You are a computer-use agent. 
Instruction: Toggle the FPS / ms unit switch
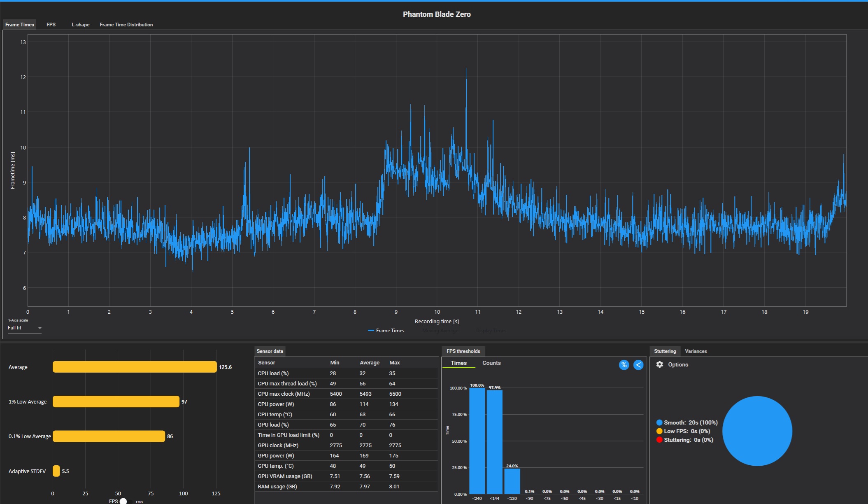click(126, 501)
